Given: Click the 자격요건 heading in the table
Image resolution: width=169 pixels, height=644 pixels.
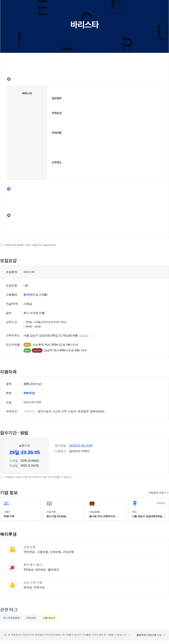Looking at the screenshot, I should (57, 113).
